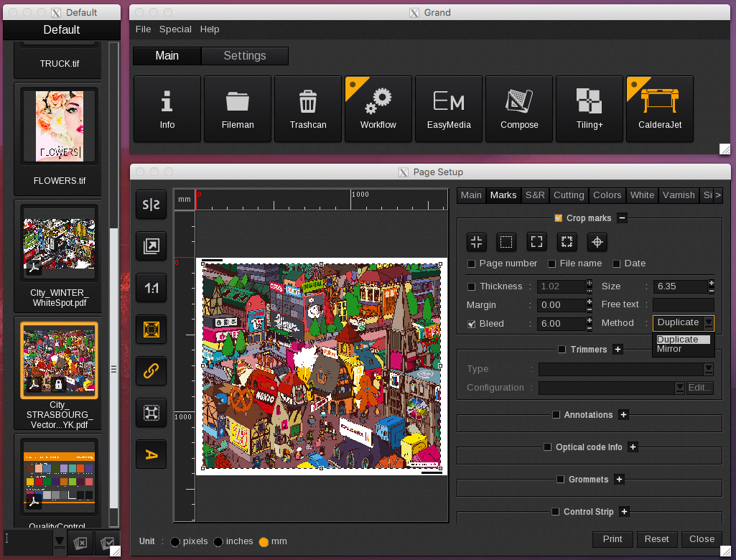Open the Fileman module

pyautogui.click(x=238, y=109)
